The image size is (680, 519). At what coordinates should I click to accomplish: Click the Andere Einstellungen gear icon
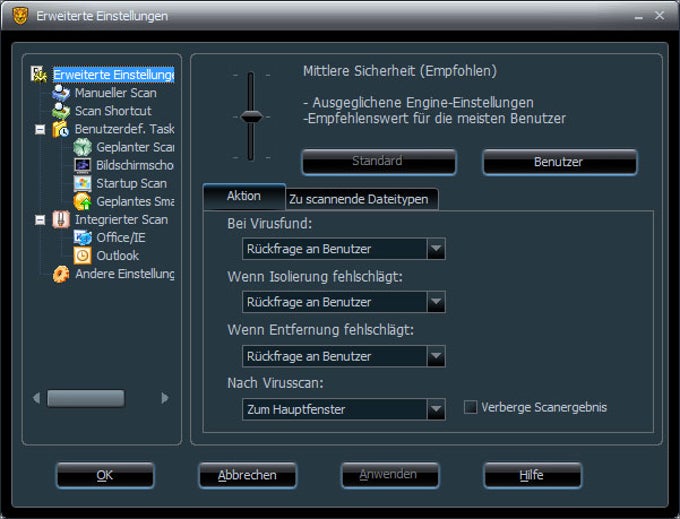click(x=61, y=274)
